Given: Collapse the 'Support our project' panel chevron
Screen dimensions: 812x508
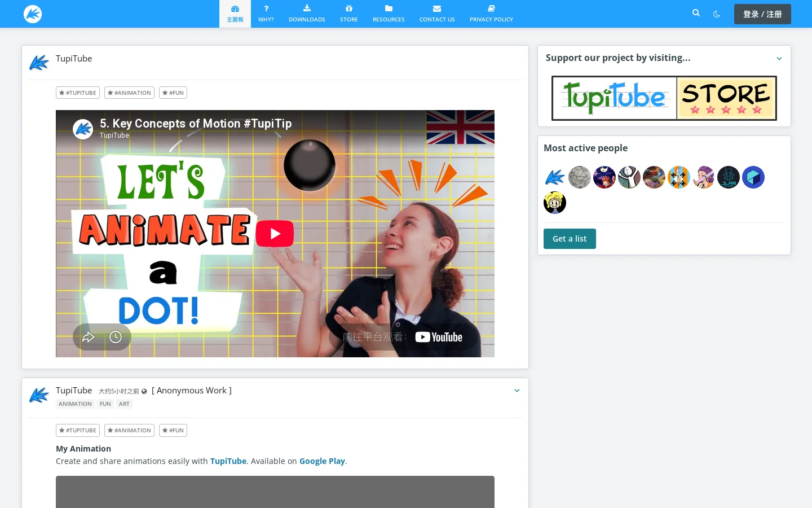Looking at the screenshot, I should pos(779,58).
